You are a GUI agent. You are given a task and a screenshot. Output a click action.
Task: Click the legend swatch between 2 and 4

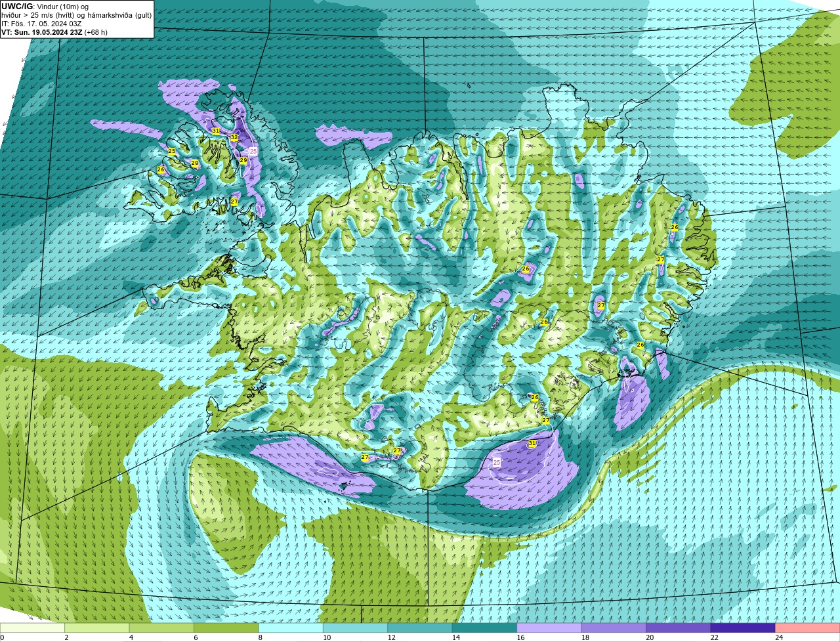tap(98, 628)
